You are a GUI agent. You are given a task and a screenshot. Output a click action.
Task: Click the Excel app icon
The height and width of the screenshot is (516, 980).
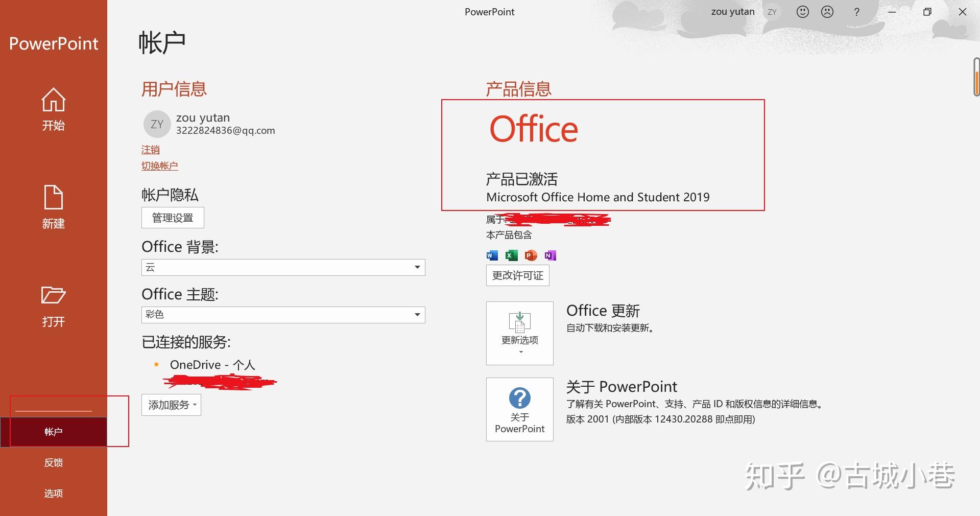[x=512, y=255]
